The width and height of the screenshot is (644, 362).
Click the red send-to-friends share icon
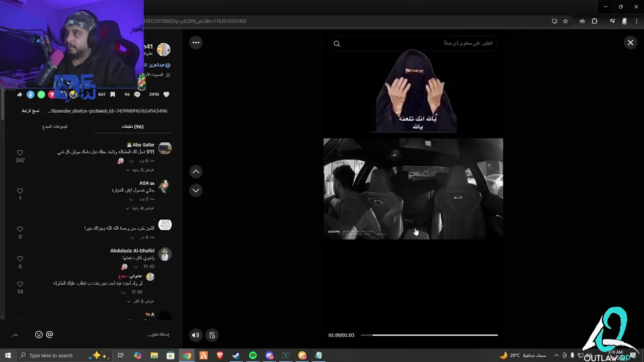[x=51, y=94]
